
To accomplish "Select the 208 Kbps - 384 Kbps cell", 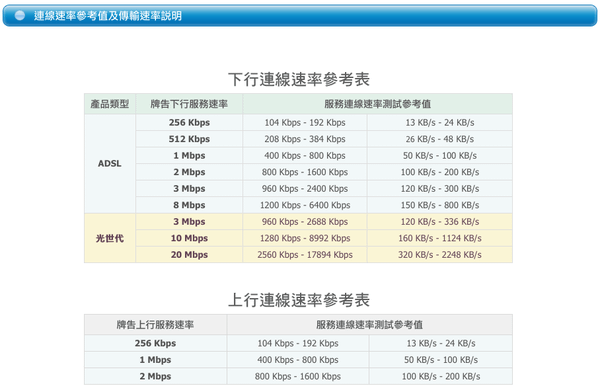I will pos(305,139).
